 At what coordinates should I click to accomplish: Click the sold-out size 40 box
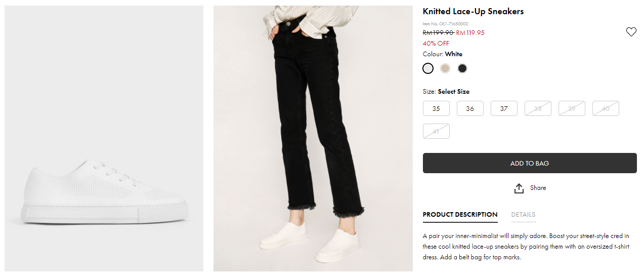pyautogui.click(x=606, y=108)
